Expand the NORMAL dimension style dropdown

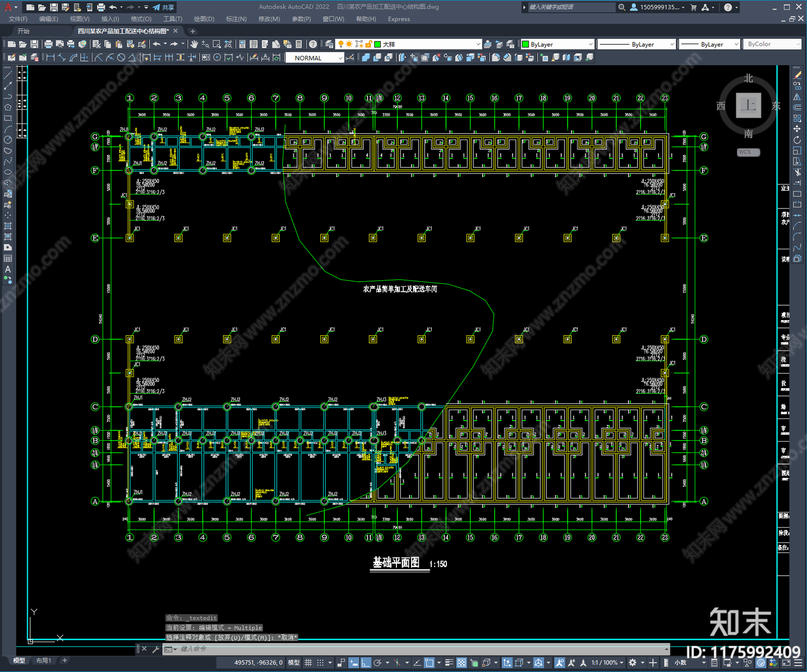[x=315, y=58]
